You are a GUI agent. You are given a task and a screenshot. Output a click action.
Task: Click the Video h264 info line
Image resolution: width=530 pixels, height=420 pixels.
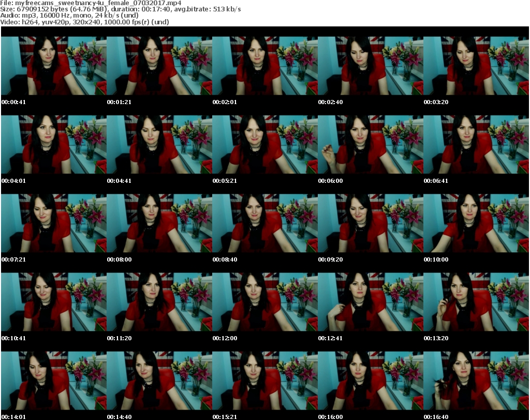84,22
